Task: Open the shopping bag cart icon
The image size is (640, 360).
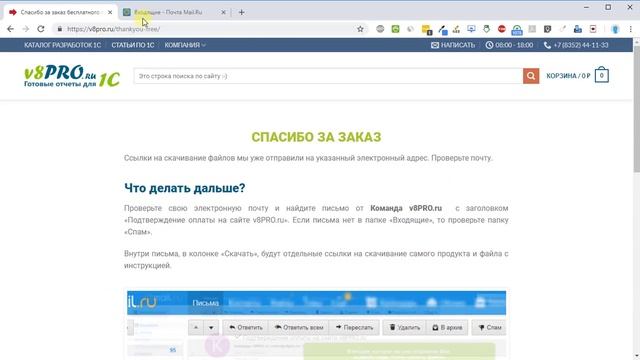Action: click(x=602, y=75)
